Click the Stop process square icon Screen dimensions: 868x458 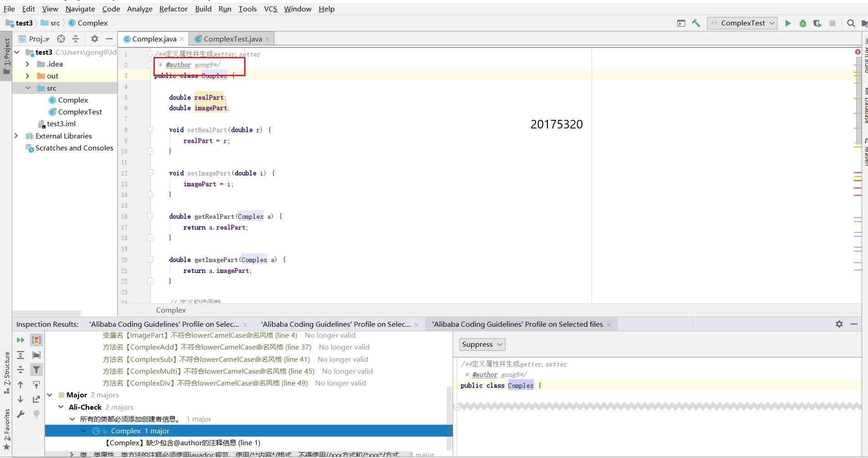(x=832, y=23)
